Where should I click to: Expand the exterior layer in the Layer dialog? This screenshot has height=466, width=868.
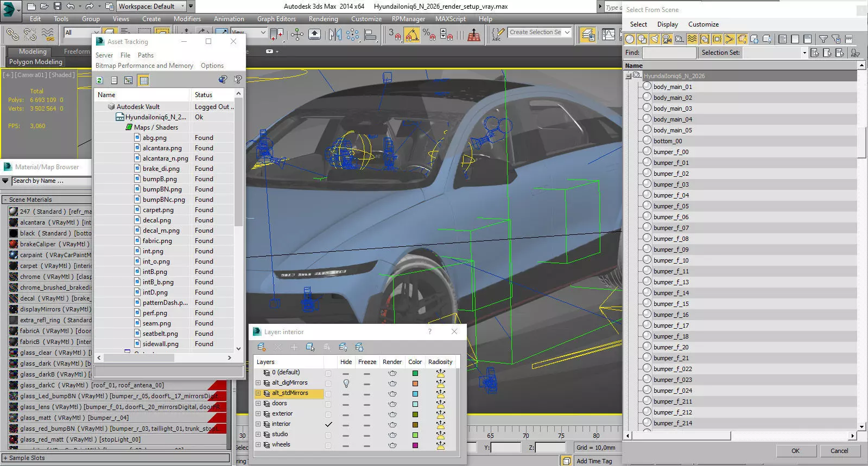coord(258,414)
